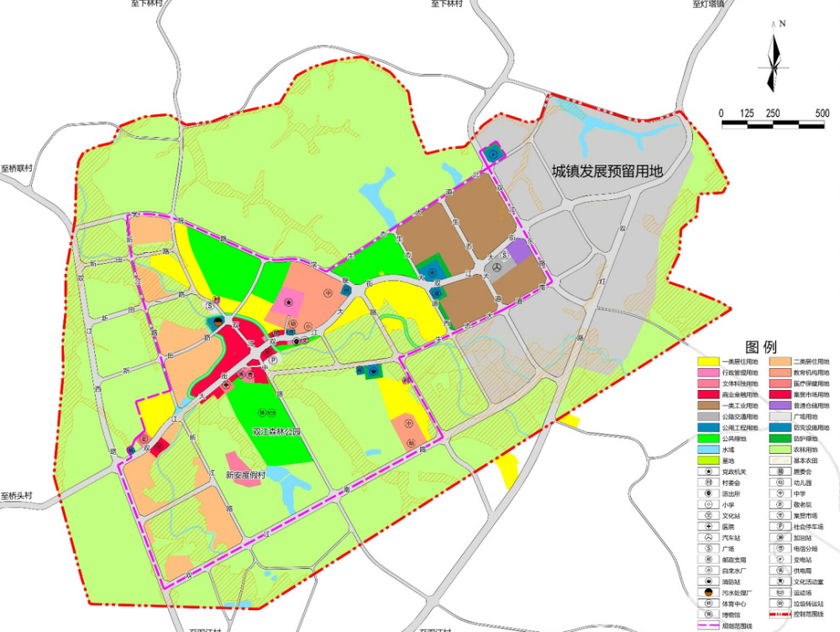Pick the blue 公用工程用地 swatch
840x632 pixels.
click(708, 428)
